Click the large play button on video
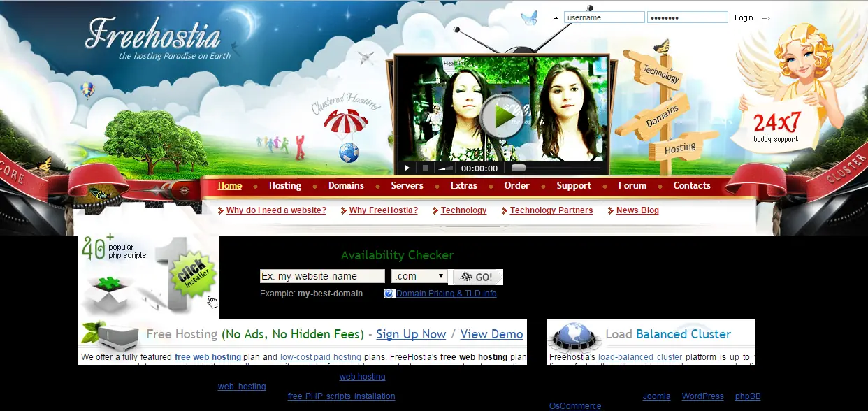This screenshot has width=868, height=411. tap(501, 117)
